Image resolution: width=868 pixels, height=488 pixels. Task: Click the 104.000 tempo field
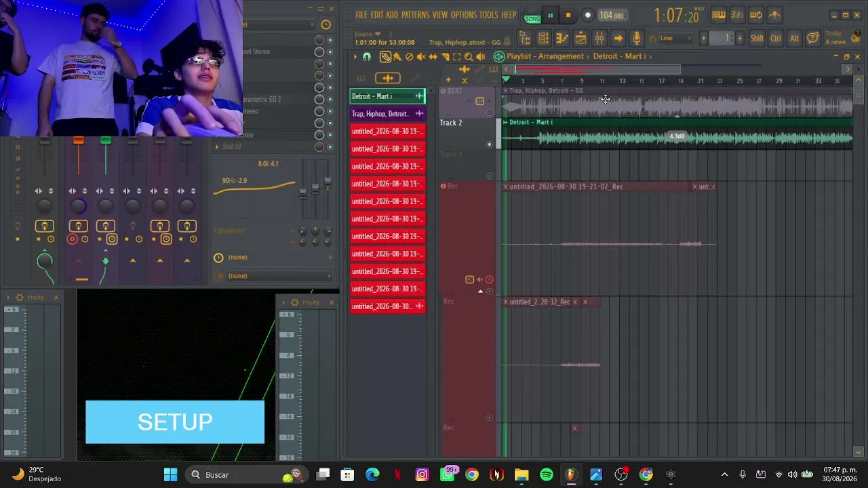coord(612,15)
